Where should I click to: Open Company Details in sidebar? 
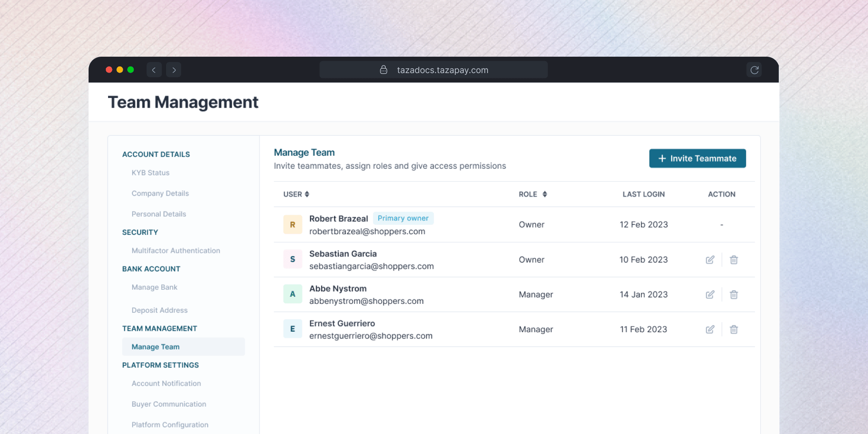(x=160, y=194)
